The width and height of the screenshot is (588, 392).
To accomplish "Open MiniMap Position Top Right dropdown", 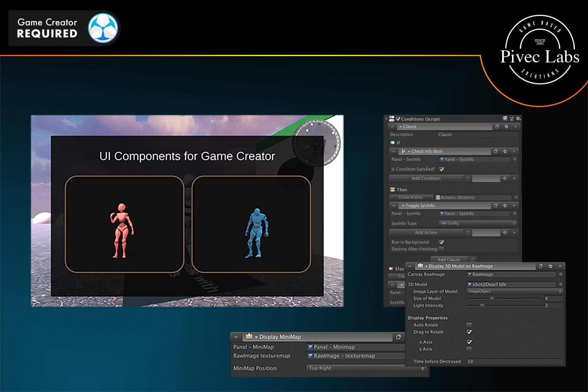I will coord(367,368).
